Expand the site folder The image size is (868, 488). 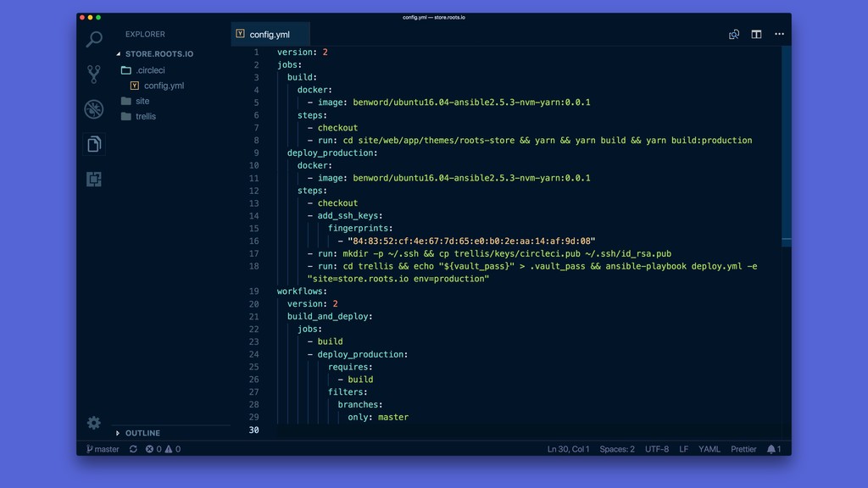(x=142, y=101)
